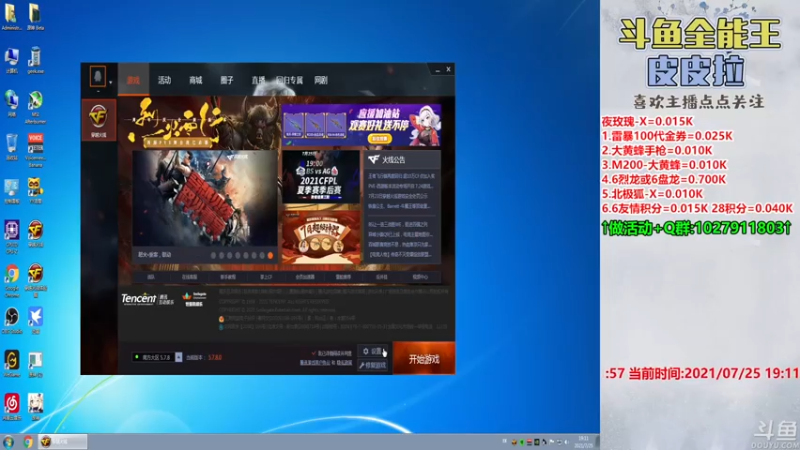800x450 pixels.
Task: Launch the OBS Studio desktop shortcut
Action: point(11,320)
